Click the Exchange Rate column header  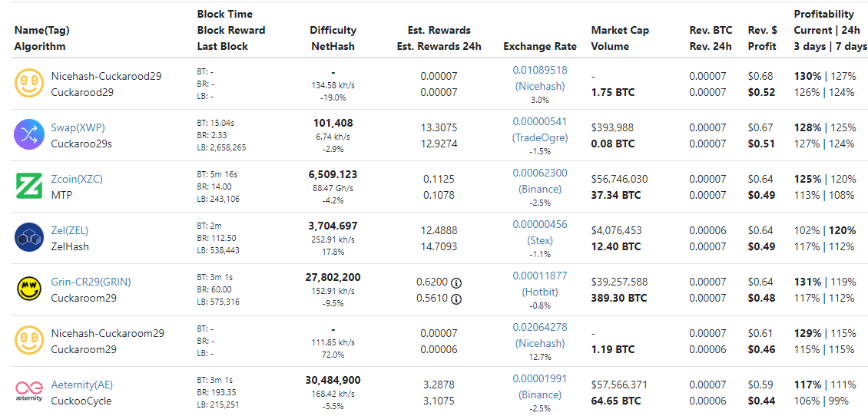click(540, 47)
